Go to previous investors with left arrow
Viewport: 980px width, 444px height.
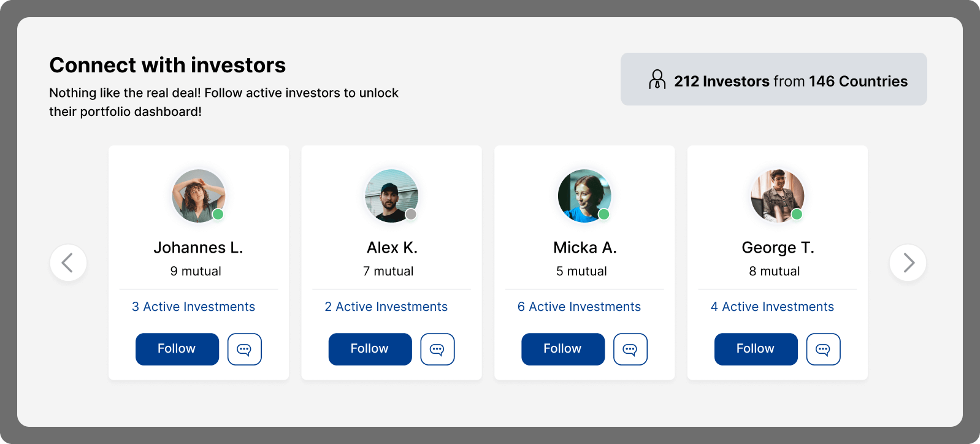(x=68, y=262)
